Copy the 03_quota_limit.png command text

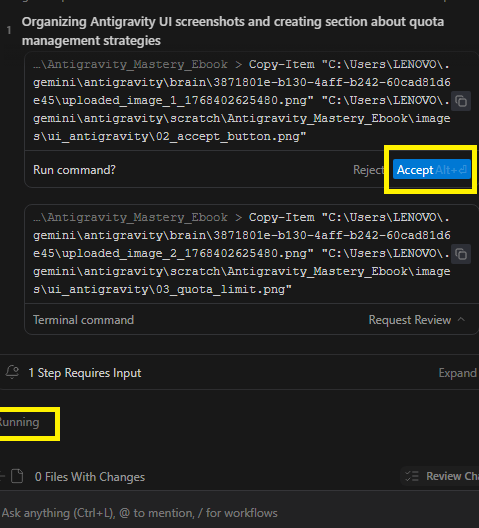(460, 254)
